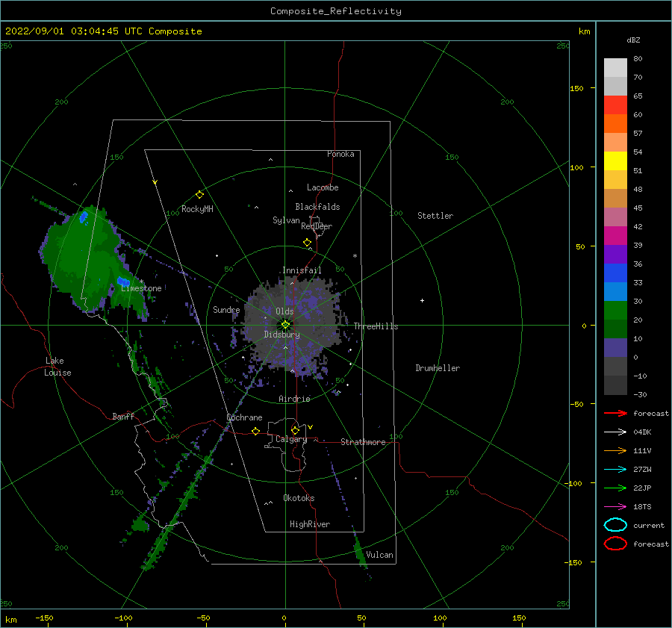Click the 33 dBZ blue color swatch
672x628 pixels.
click(615, 291)
